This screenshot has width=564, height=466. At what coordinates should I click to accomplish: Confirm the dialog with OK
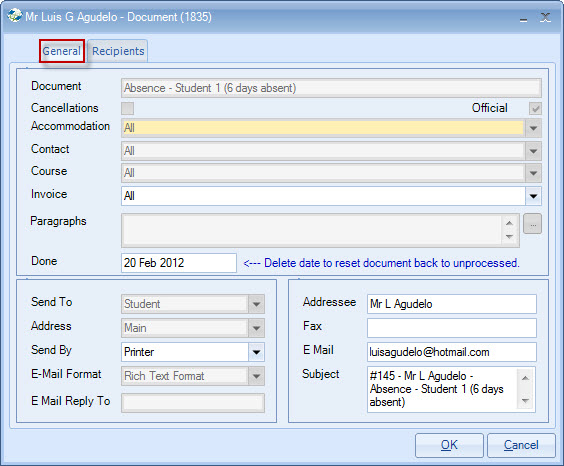click(x=449, y=445)
